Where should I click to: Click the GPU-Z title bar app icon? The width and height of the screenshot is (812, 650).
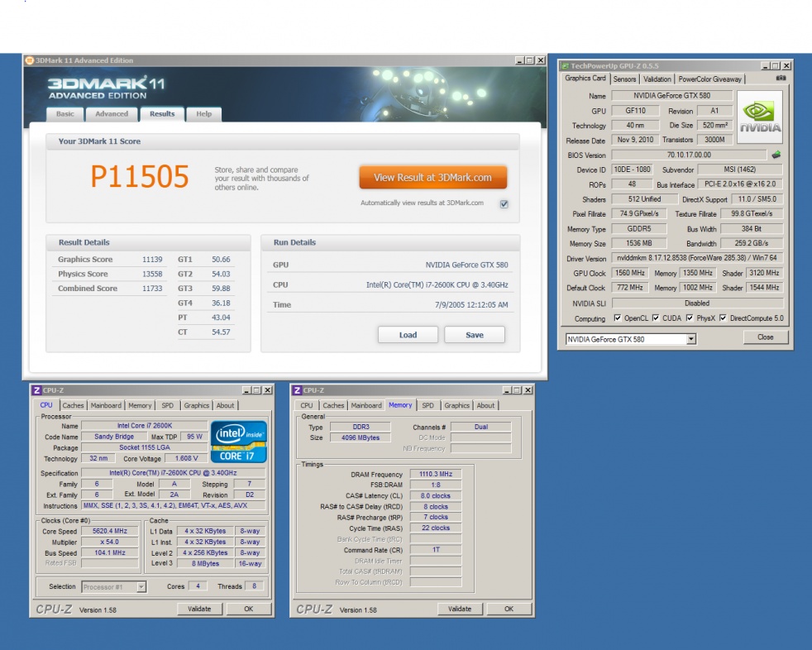pos(565,65)
